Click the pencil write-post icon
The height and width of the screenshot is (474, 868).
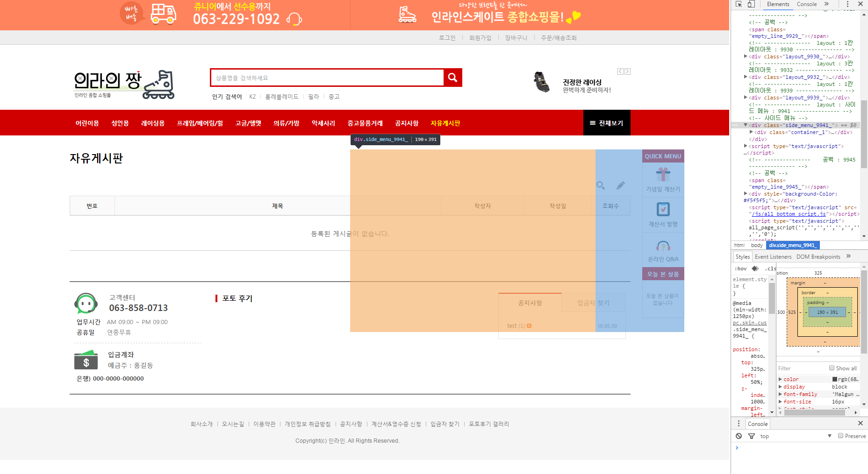(621, 185)
